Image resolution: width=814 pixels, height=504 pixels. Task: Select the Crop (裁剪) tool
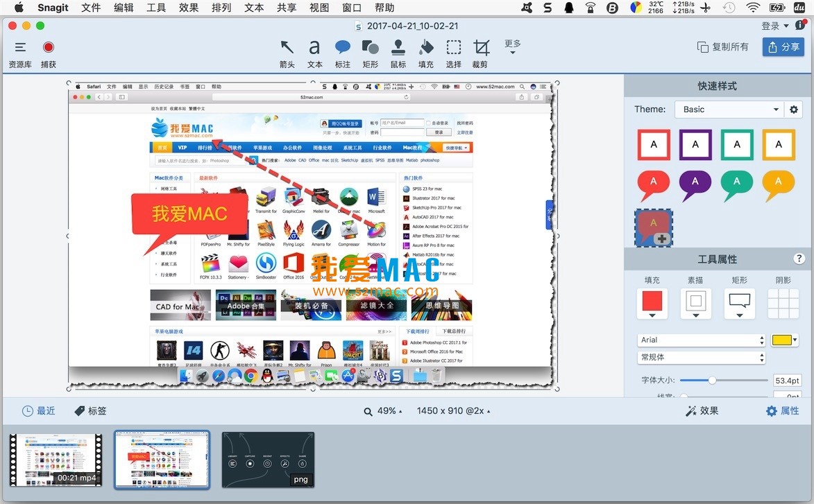pos(481,55)
